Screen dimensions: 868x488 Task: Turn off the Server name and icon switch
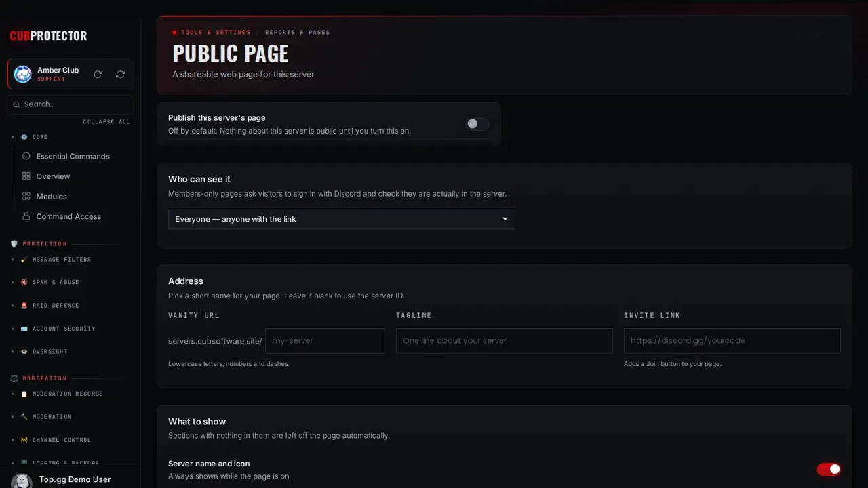[829, 469]
